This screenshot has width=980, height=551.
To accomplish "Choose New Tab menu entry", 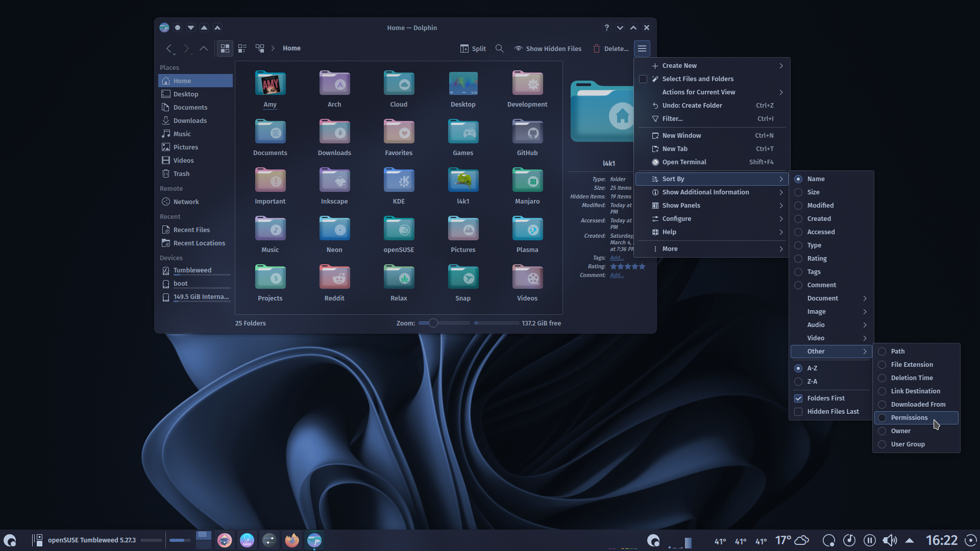I will tap(711, 149).
